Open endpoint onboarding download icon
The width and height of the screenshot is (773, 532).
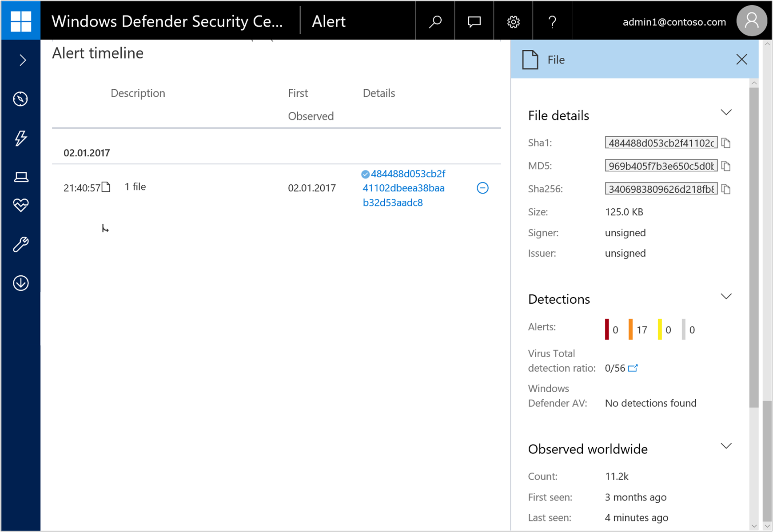tap(20, 283)
